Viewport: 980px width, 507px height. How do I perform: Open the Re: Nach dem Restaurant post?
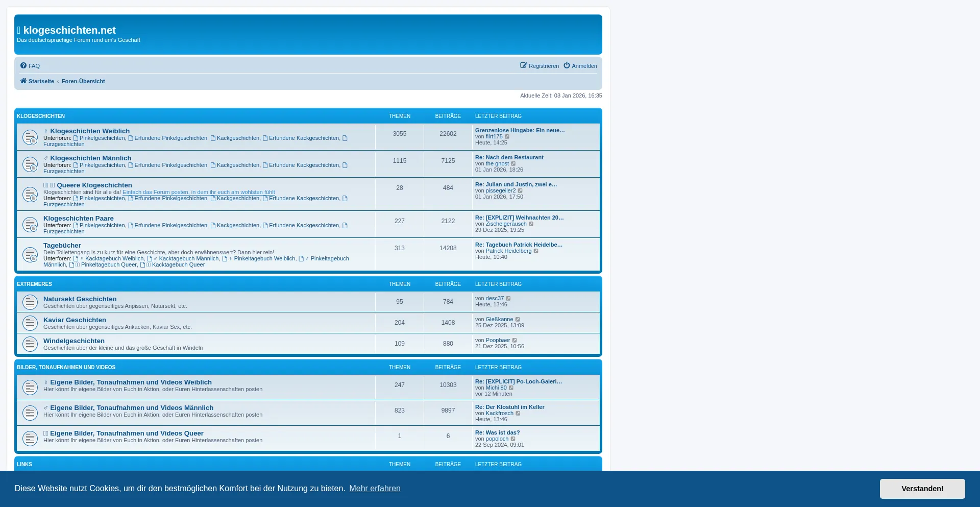pos(509,158)
